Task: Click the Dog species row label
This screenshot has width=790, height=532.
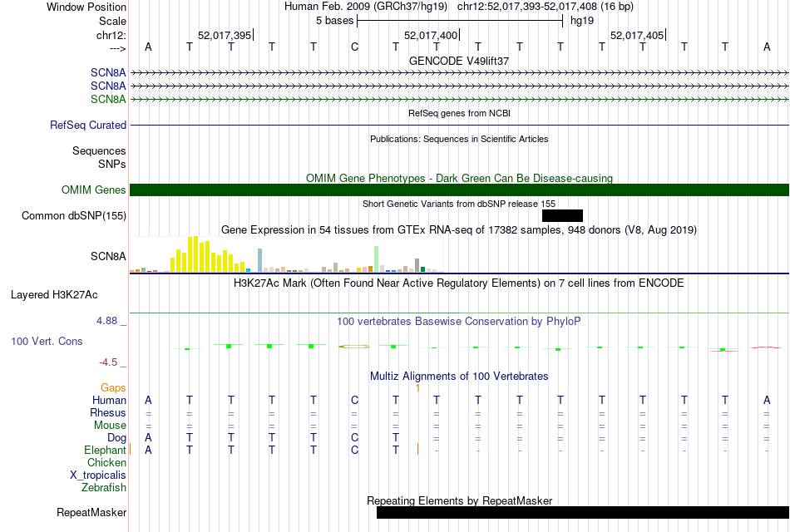Action: point(116,438)
